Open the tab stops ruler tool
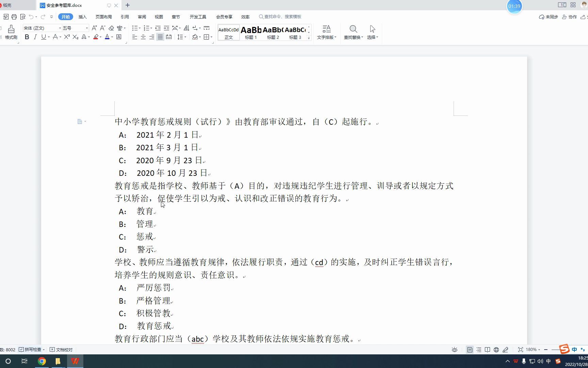 click(x=207, y=28)
